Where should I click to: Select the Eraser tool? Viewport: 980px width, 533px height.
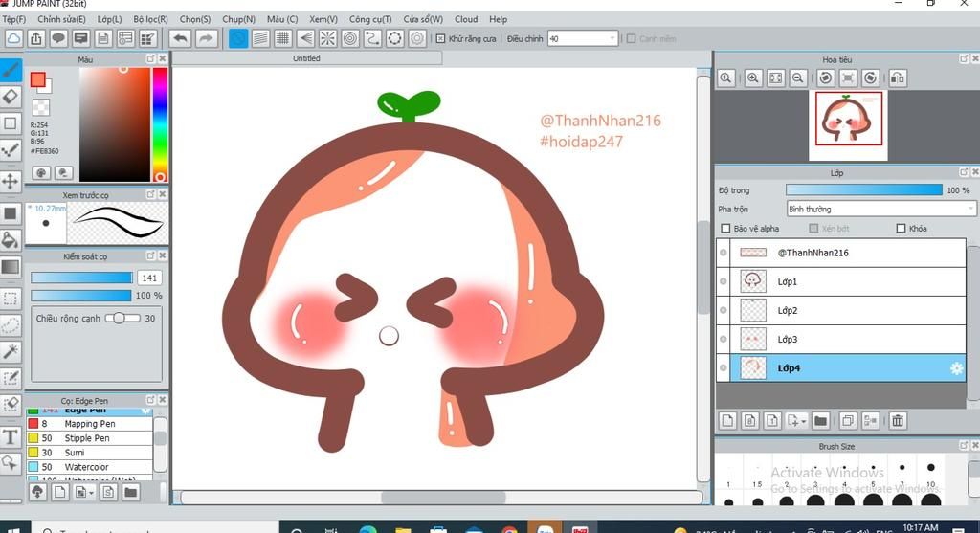[x=11, y=97]
